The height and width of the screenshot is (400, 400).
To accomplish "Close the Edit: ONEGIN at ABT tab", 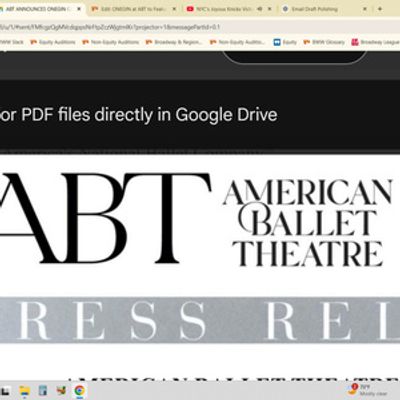I will [174, 9].
